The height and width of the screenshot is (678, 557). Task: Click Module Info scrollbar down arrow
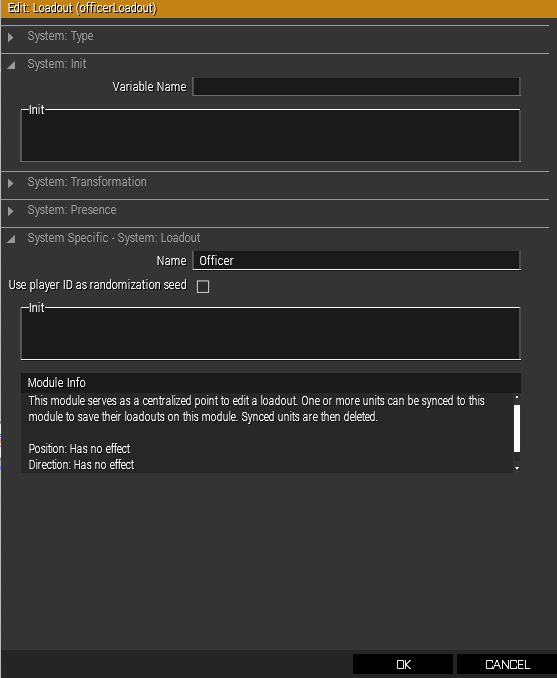click(517, 468)
